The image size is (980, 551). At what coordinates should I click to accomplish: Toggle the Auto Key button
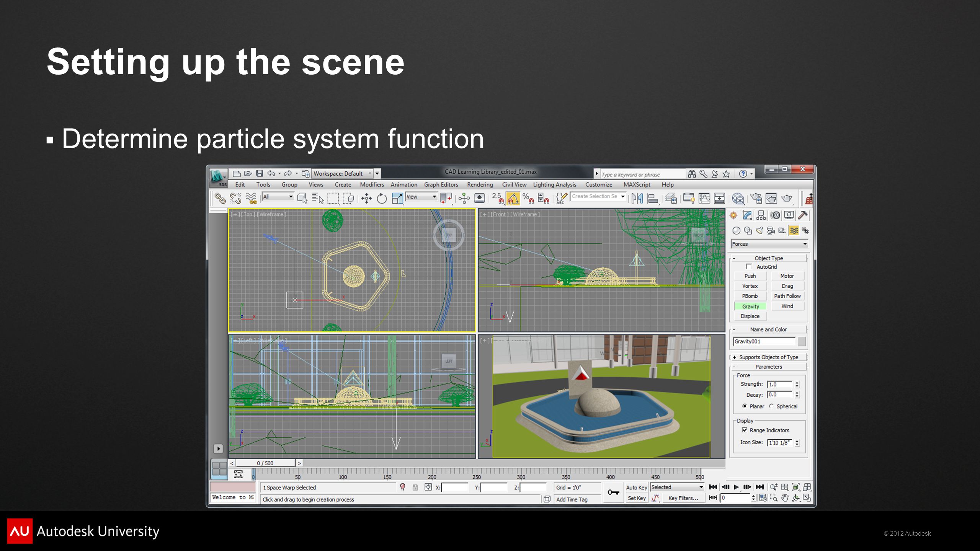click(636, 487)
